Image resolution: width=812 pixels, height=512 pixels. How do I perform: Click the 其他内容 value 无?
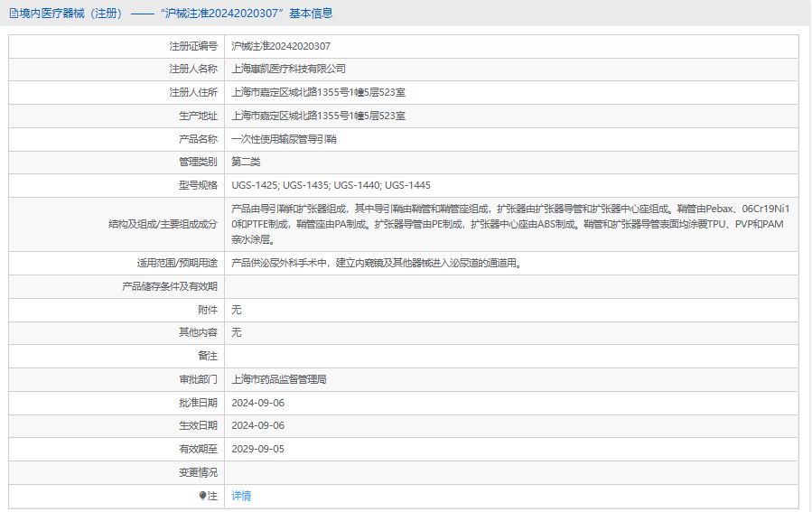(x=236, y=332)
